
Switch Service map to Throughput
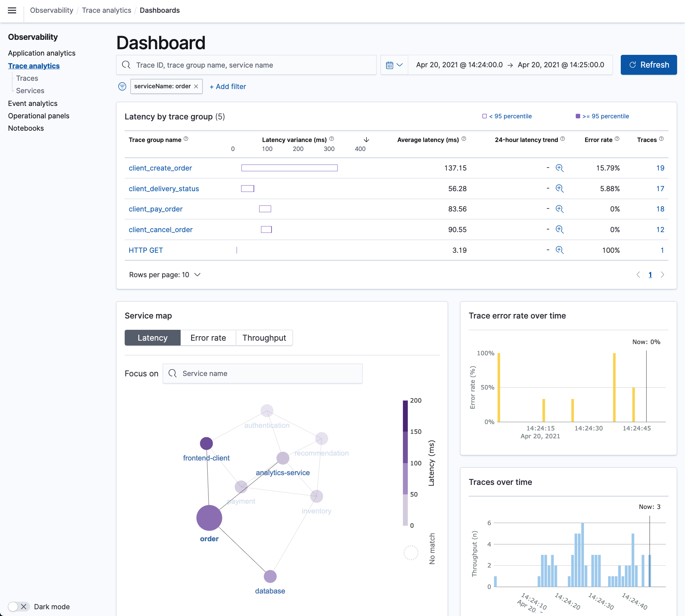pos(264,338)
